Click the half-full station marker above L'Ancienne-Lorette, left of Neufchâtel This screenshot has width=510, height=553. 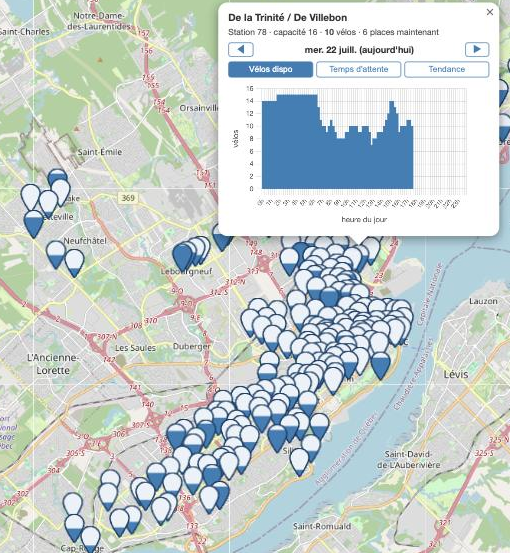click(x=34, y=224)
